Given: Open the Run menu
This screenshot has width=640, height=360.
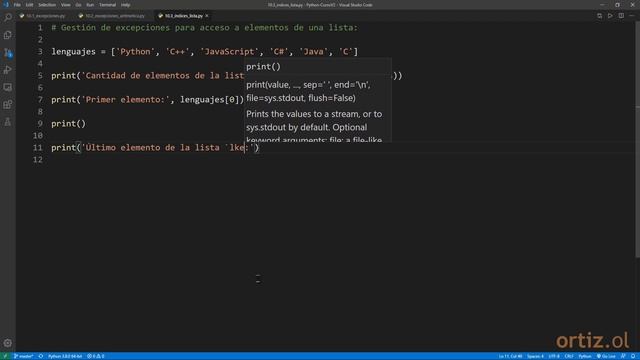Looking at the screenshot, I should (90, 5).
